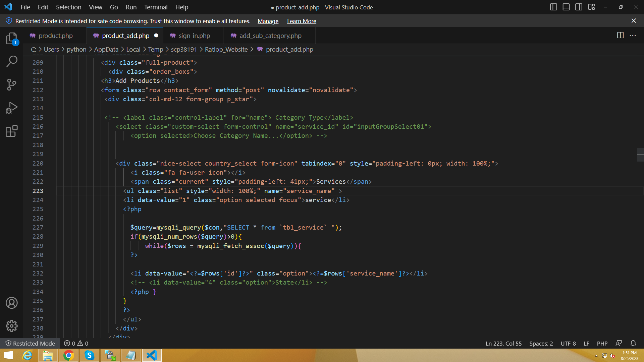Open the Accounts icon in activity bar
644x362 pixels.
(12, 303)
